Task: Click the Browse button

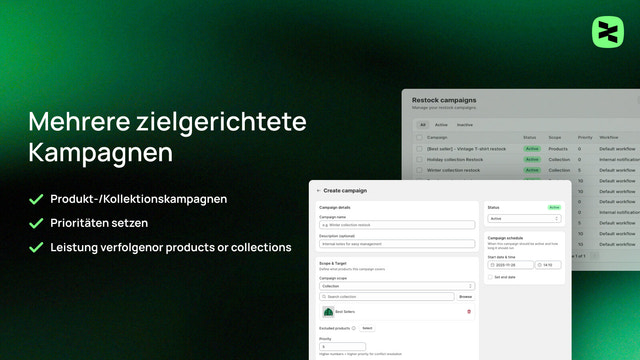Action: point(465,297)
